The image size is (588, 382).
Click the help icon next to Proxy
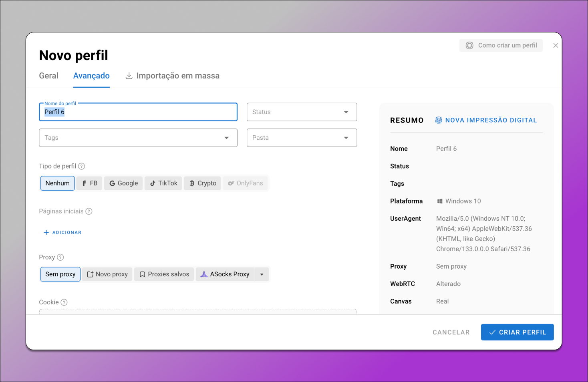(x=60, y=257)
